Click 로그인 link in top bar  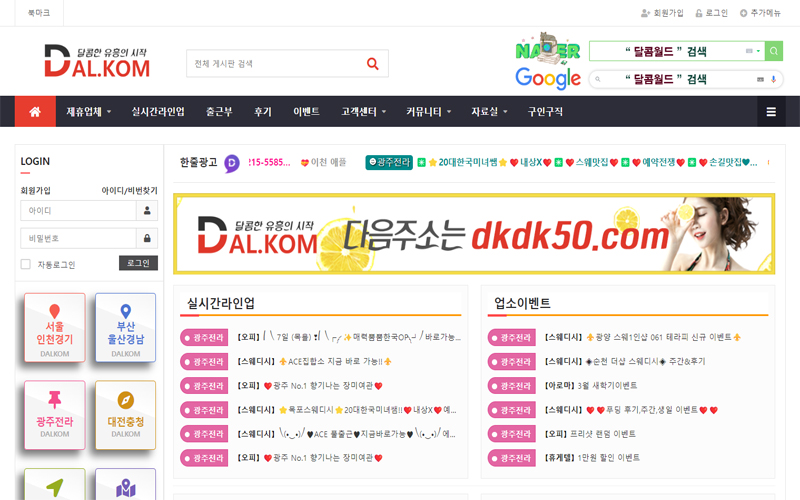(711, 13)
